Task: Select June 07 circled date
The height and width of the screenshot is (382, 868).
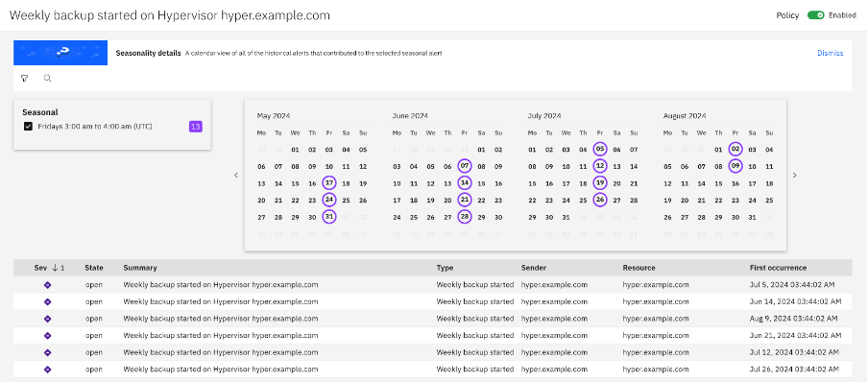Action: [465, 166]
